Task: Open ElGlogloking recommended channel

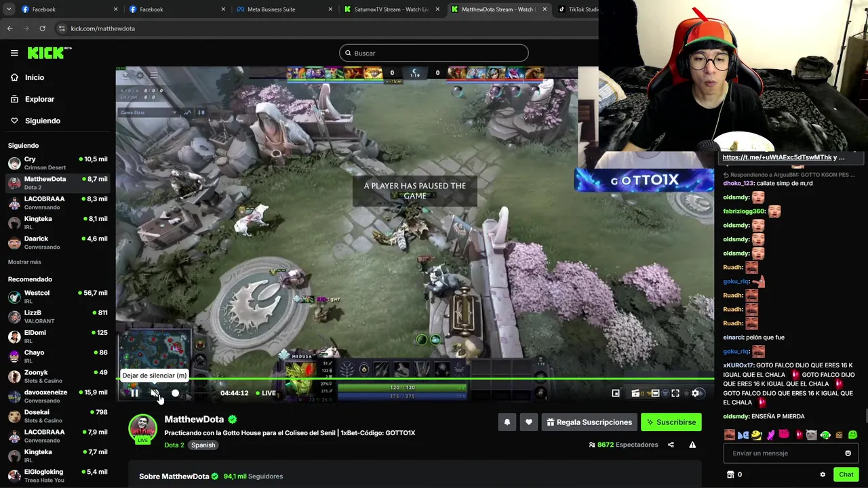Action: (x=58, y=476)
